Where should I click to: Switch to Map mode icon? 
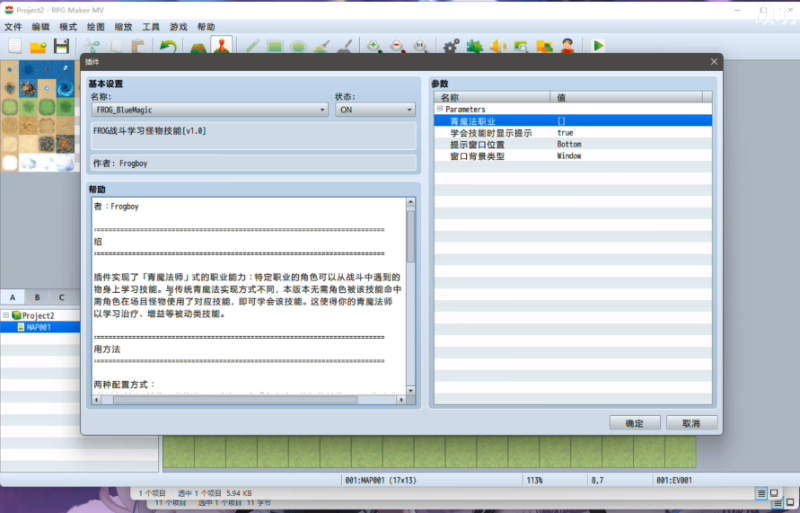click(x=198, y=46)
